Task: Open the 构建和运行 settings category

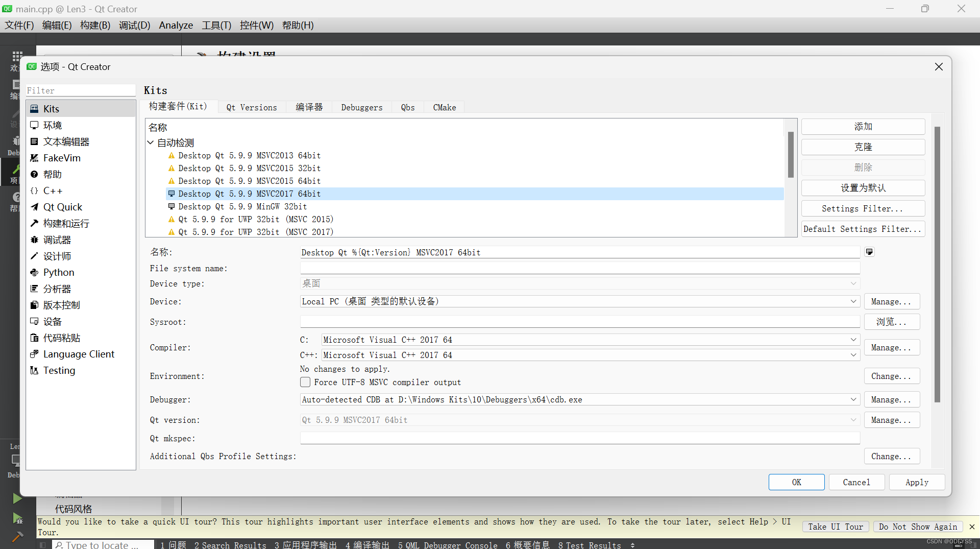Action: point(81,223)
